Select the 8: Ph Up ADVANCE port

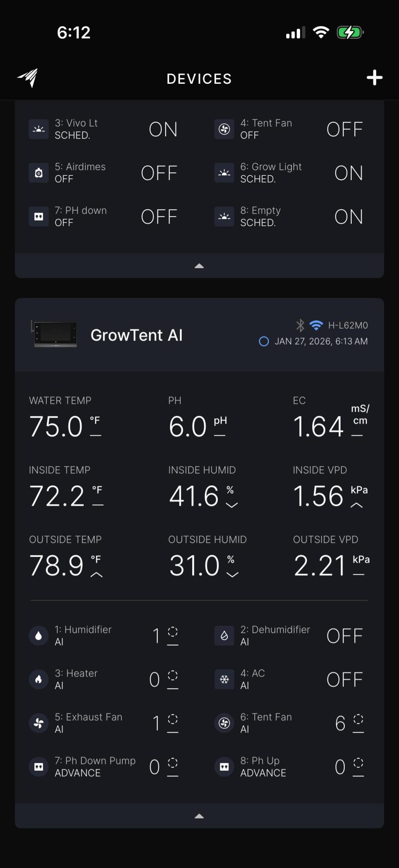coord(263,767)
